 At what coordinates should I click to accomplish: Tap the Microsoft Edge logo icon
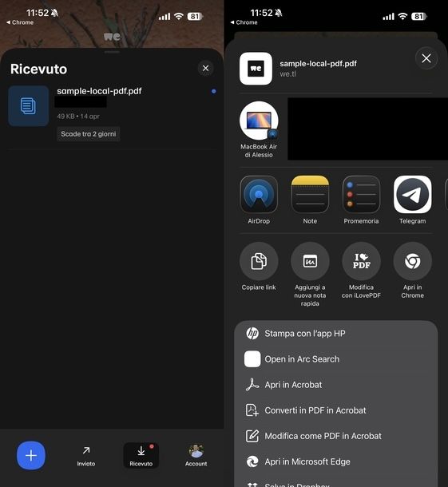click(x=252, y=461)
